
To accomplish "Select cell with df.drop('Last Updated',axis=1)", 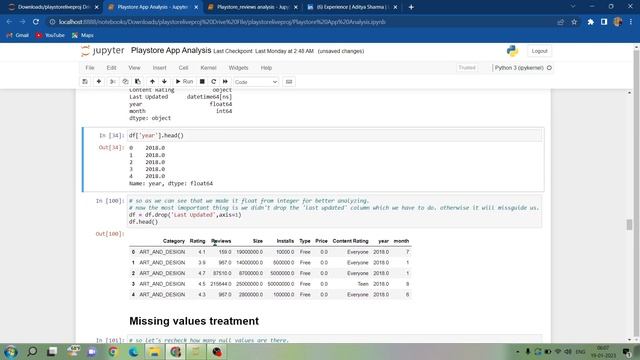I will 335,211.
